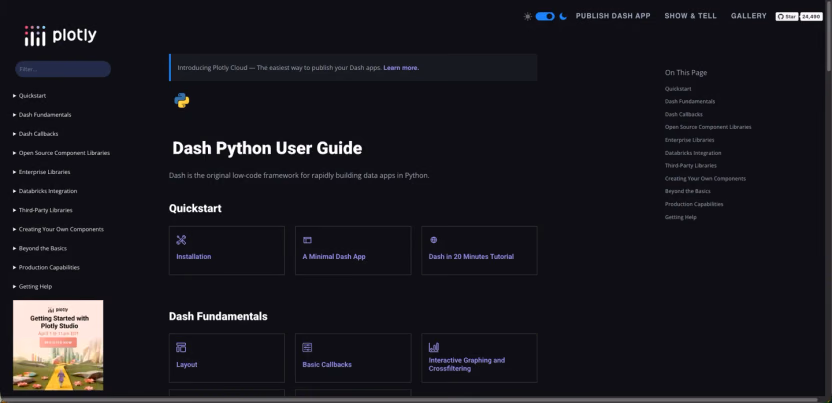The height and width of the screenshot is (403, 832).
Task: Click the moon dark-mode icon
Action: click(x=563, y=16)
